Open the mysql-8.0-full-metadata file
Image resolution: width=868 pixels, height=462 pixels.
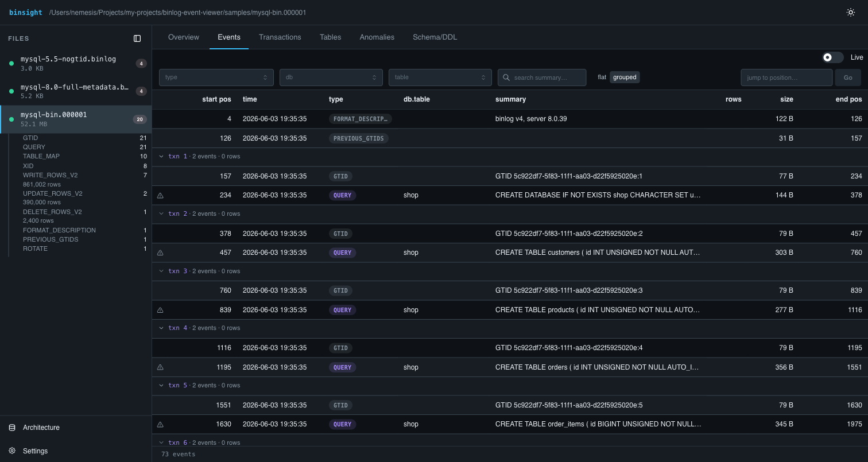coord(76,91)
